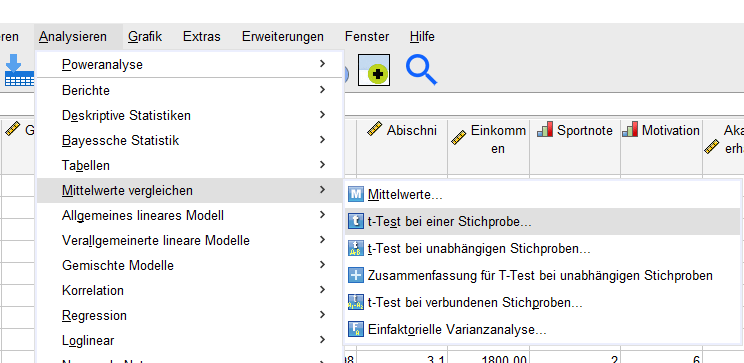Click the blue magnifier search icon
The height and width of the screenshot is (363, 744).
tap(421, 71)
